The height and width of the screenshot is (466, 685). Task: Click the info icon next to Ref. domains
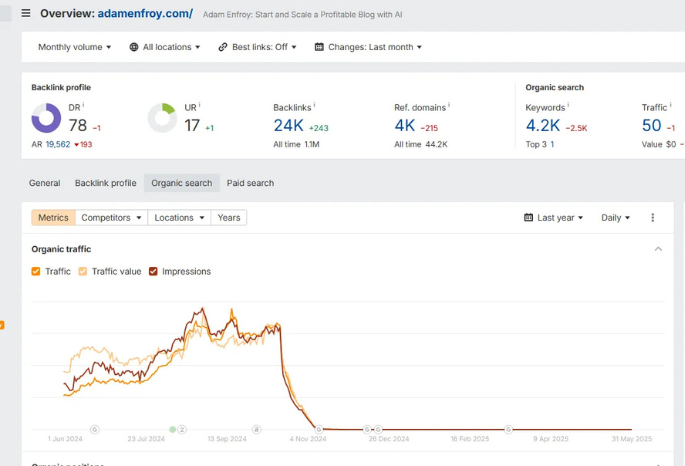[448, 104]
